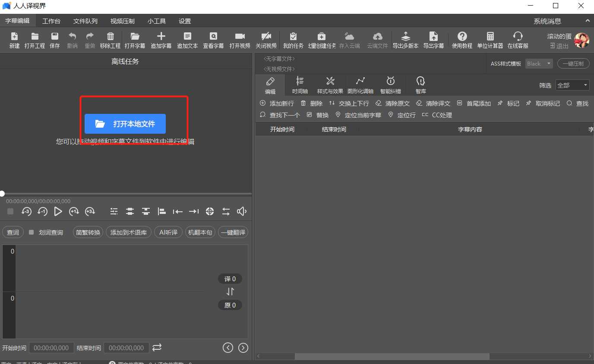
Task: Open the 设置 menu tab
Action: pyautogui.click(x=185, y=21)
